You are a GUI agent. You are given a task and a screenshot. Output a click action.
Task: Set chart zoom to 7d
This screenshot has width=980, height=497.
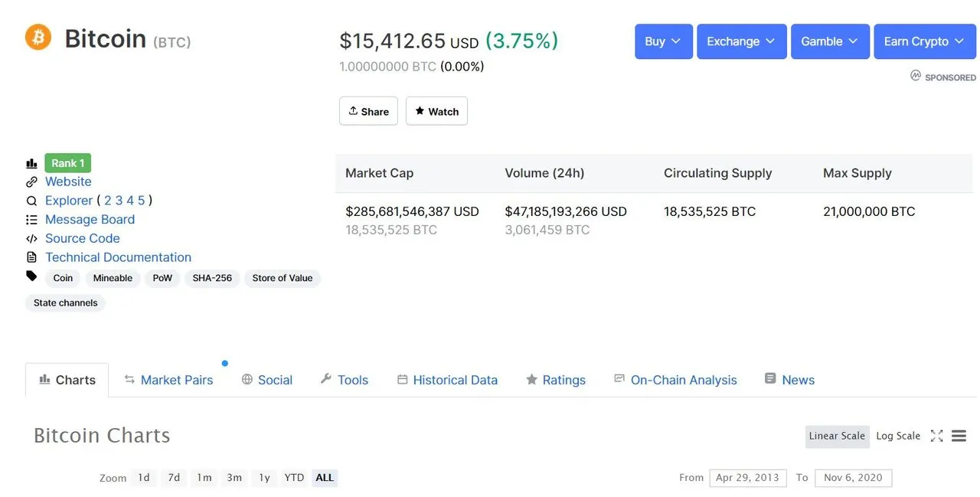[174, 478]
